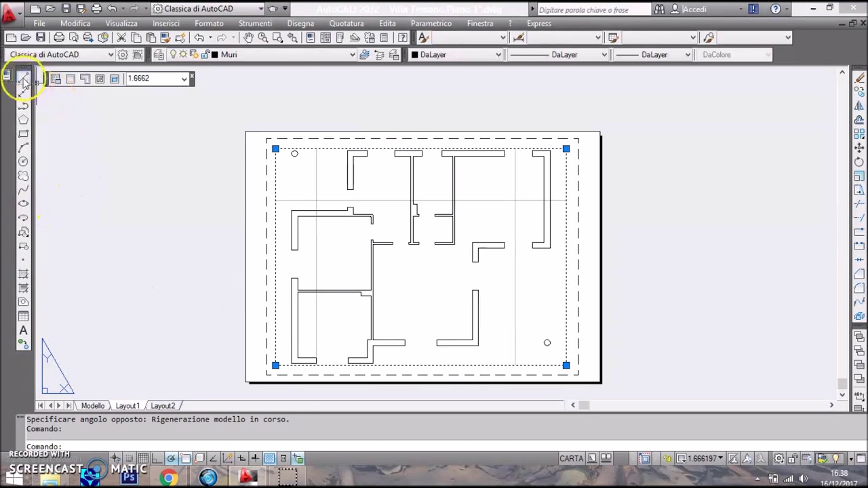The height and width of the screenshot is (488, 868).
Task: Select the Circle draw tool
Action: pyautogui.click(x=23, y=161)
